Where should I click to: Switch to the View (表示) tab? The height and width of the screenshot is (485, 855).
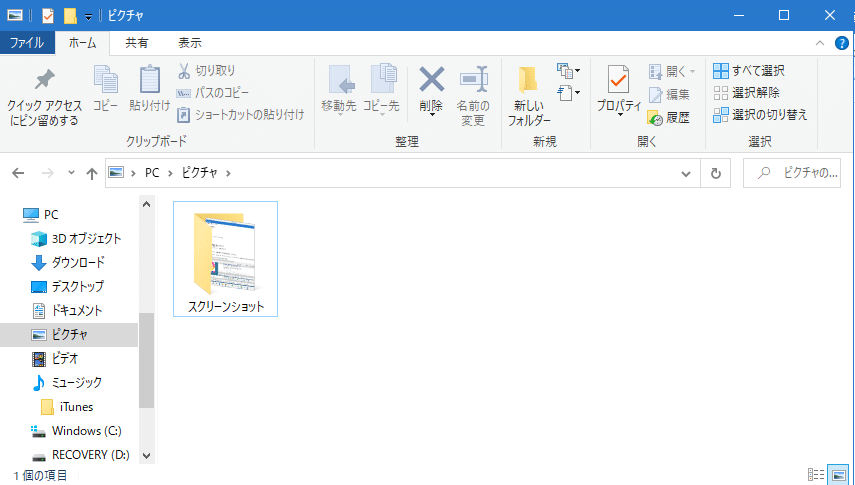click(190, 43)
